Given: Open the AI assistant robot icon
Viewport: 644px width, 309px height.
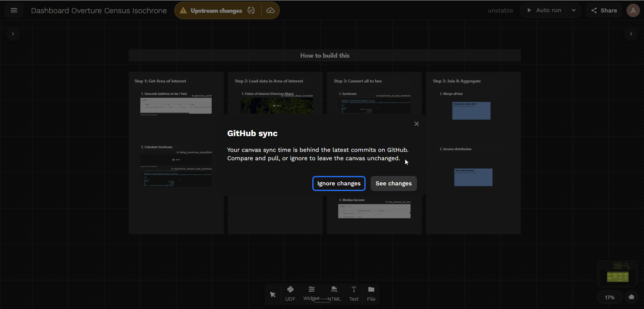Looking at the screenshot, I should [x=631, y=297].
